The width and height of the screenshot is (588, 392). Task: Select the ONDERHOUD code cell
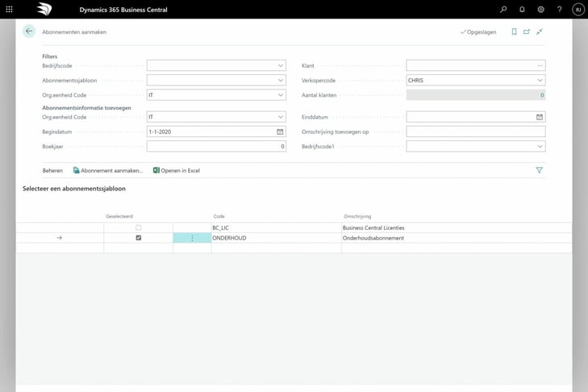pyautogui.click(x=277, y=238)
